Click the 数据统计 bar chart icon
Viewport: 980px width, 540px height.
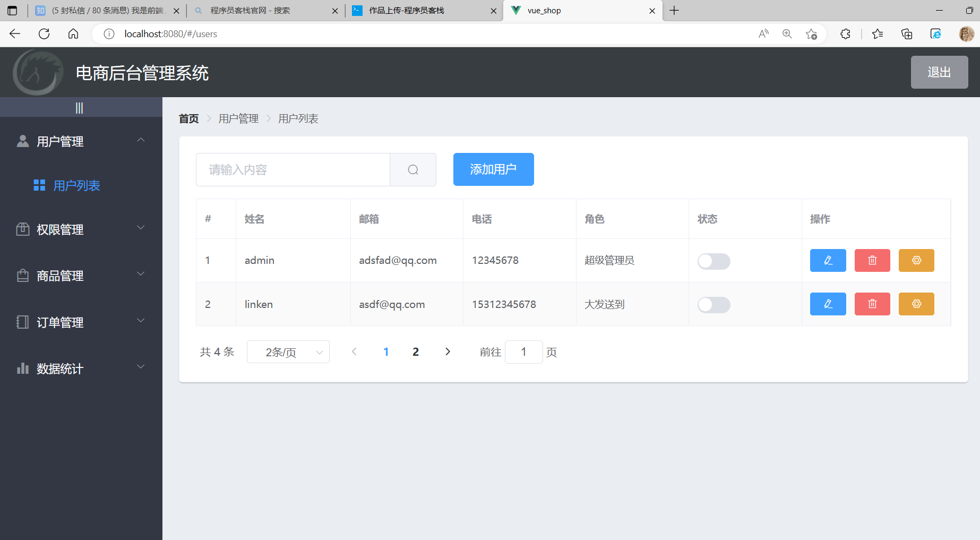coord(23,368)
